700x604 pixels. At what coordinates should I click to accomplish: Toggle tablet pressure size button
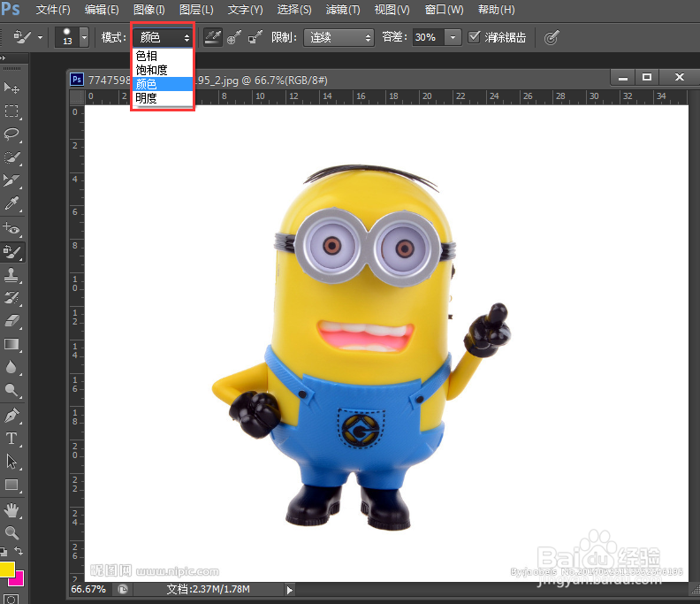coord(552,37)
